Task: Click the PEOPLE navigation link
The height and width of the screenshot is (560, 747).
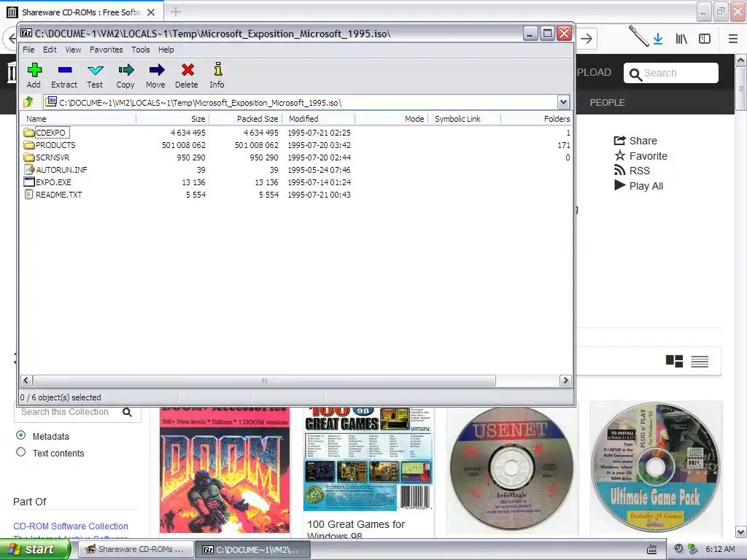Action: 608,102
